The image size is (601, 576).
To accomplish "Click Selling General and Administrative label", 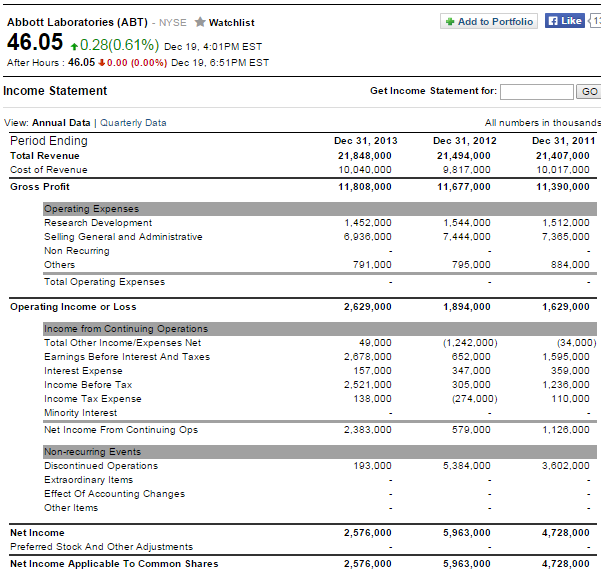I will [123, 237].
